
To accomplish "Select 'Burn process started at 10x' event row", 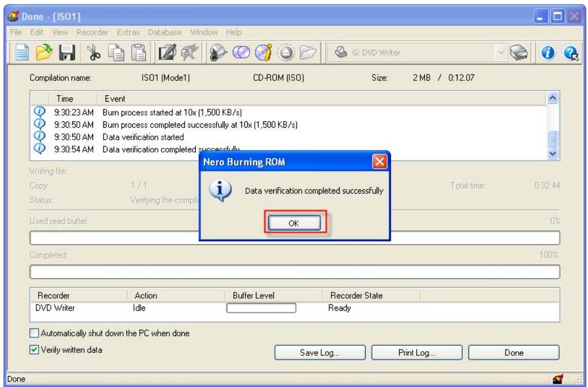I will pyautogui.click(x=289, y=112).
